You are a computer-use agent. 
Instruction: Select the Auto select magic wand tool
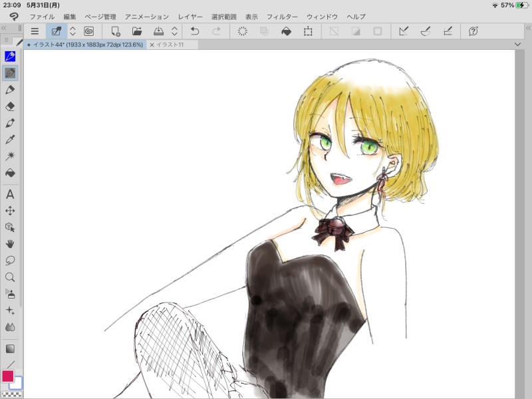coord(10,156)
